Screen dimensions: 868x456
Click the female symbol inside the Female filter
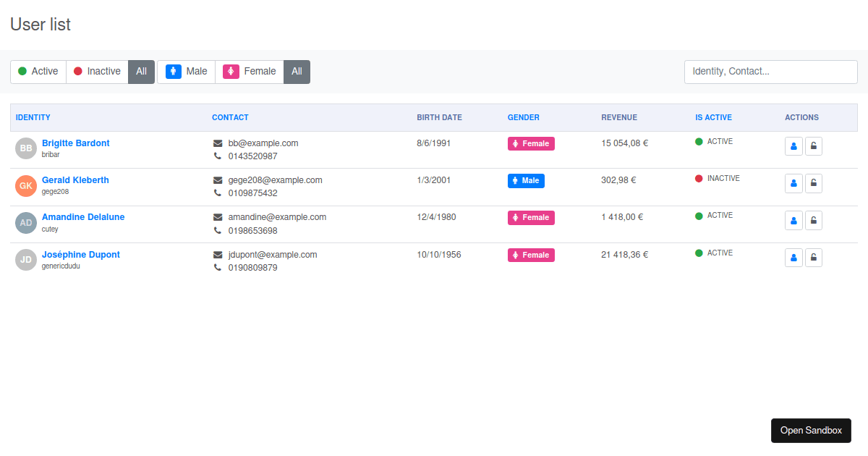231,71
